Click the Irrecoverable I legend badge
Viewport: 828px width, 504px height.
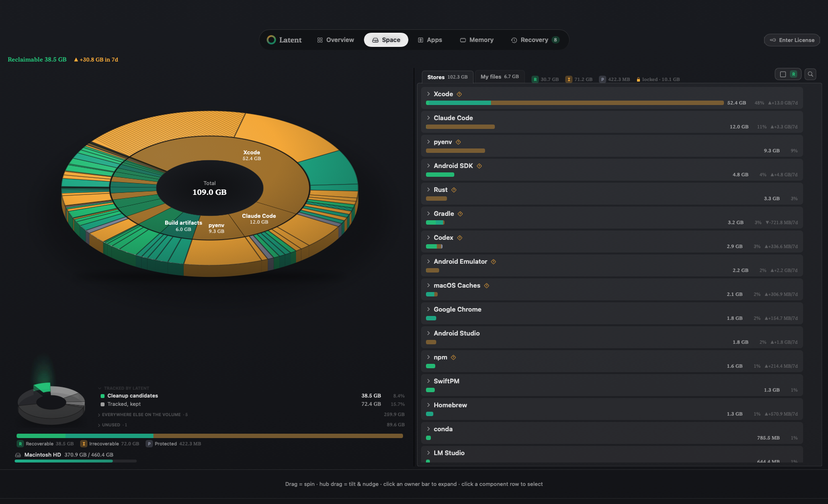[x=84, y=444]
